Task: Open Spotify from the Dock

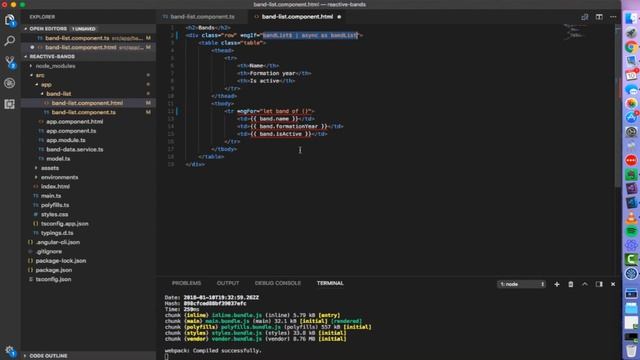Action: [x=631, y=231]
